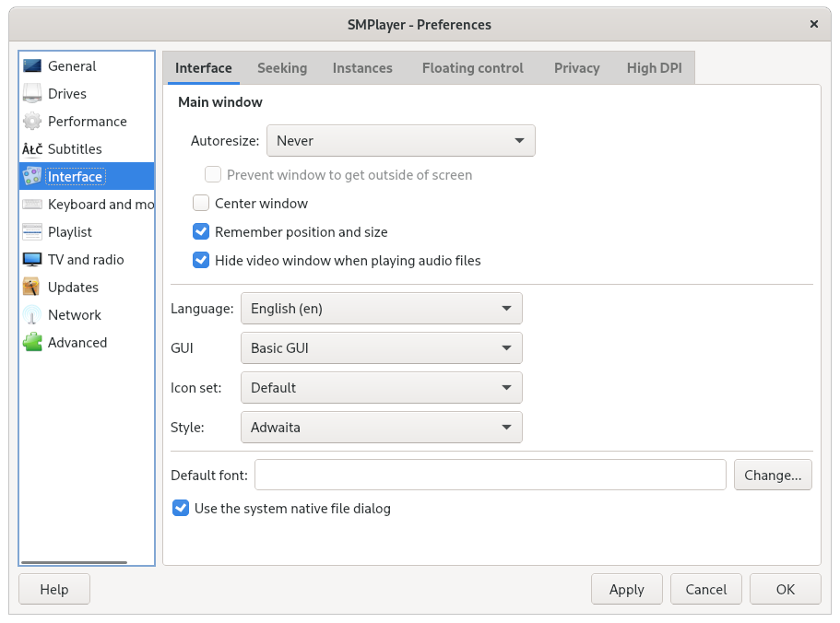
Task: Click the Performance gear icon
Action: pos(32,122)
